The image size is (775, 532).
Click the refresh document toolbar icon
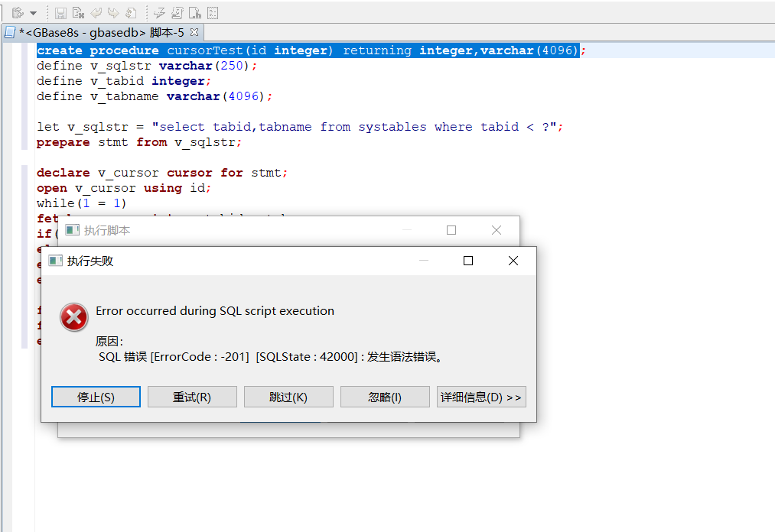131,13
